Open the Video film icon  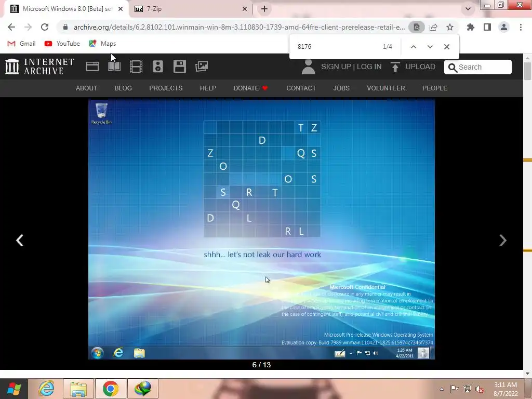pyautogui.click(x=136, y=66)
